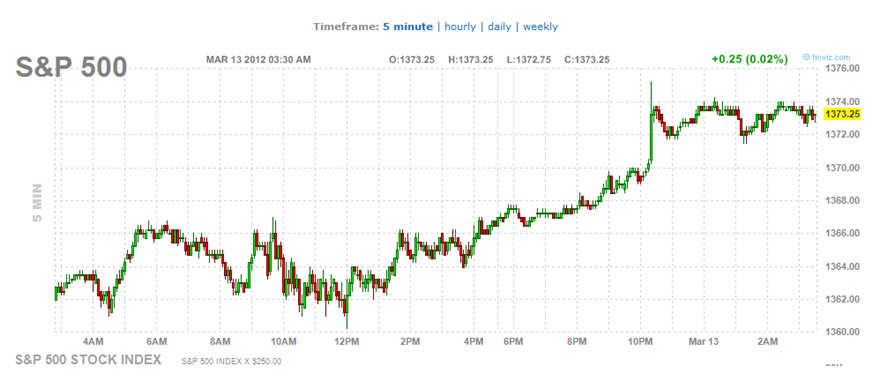
Task: Click the 1368.00 price axis label
Action: pyautogui.click(x=843, y=200)
